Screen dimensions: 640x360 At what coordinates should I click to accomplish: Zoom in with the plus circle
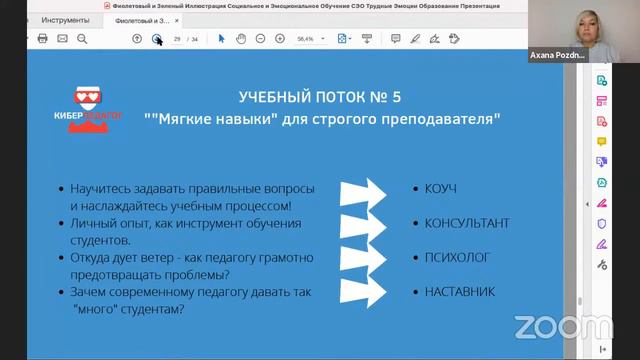(x=280, y=39)
